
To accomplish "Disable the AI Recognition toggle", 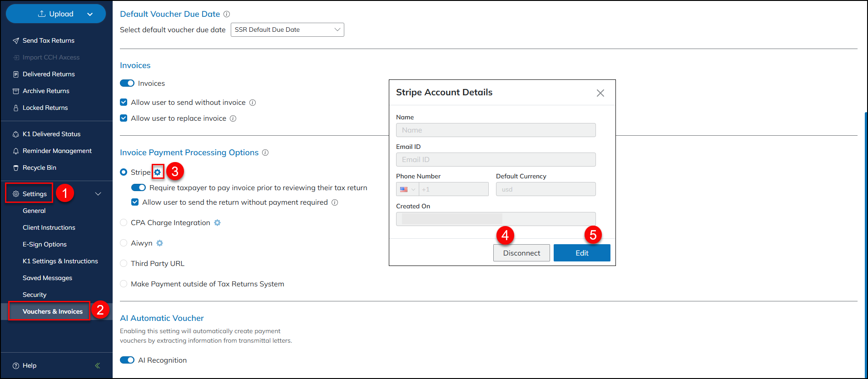I will tap(127, 360).
